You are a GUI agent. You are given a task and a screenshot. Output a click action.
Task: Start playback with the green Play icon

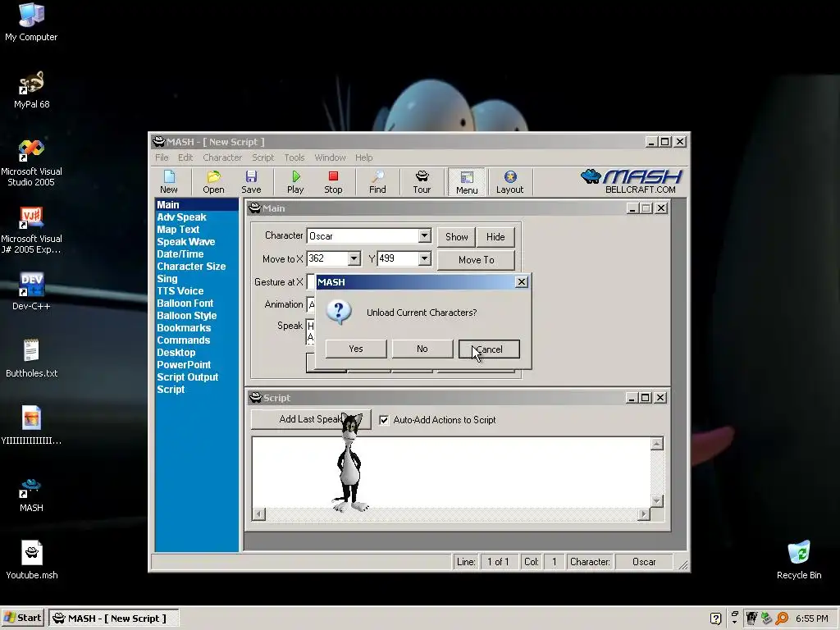pyautogui.click(x=295, y=181)
